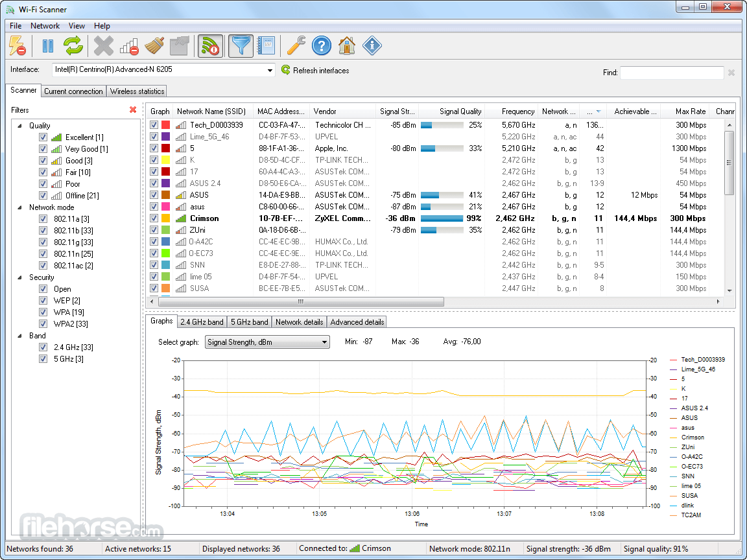Click the disconnect lightning bolt toolbar icon

18,46
